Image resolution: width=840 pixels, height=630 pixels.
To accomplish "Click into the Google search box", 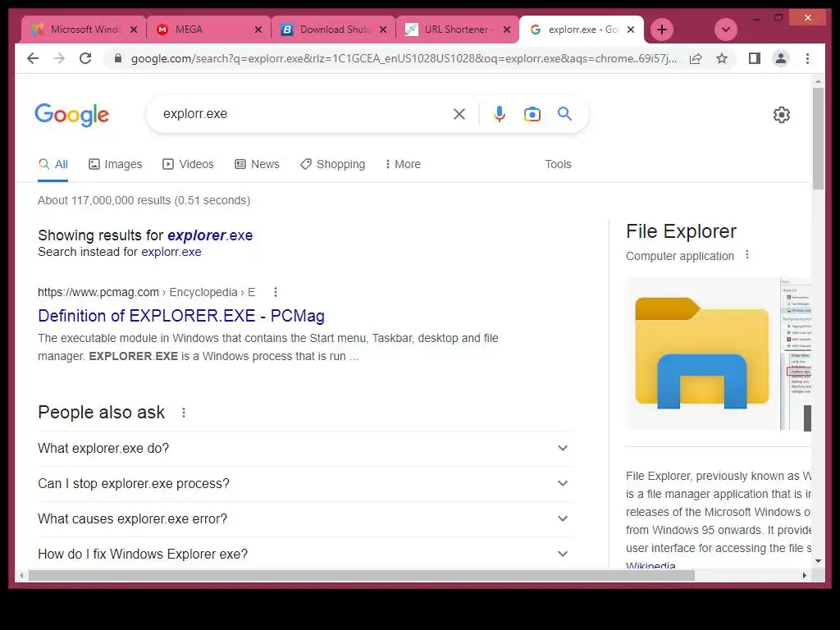I will [x=303, y=113].
